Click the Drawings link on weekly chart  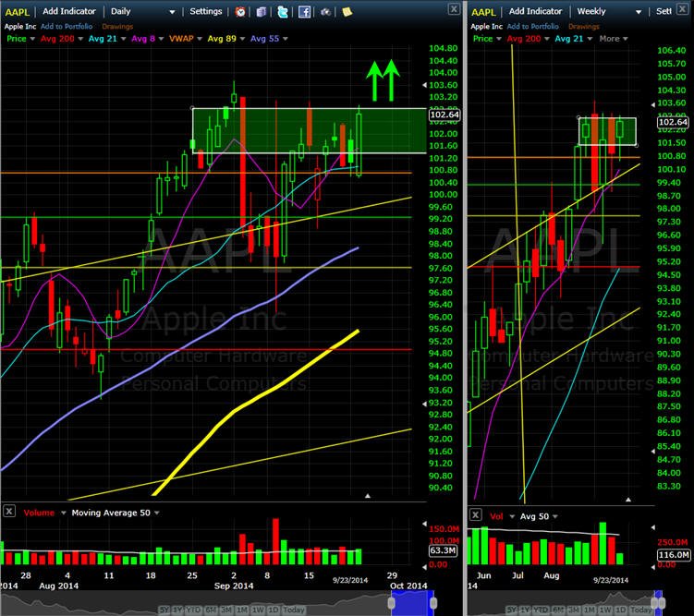point(584,27)
